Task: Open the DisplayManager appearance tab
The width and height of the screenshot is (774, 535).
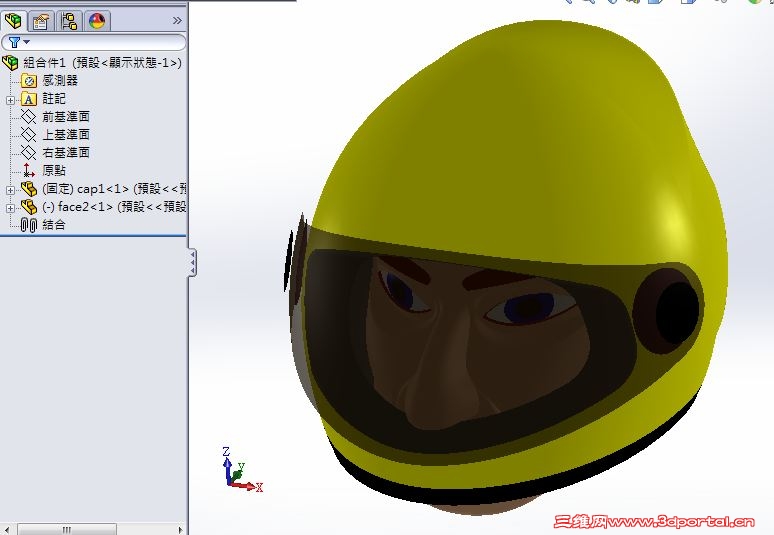Action: [97, 21]
